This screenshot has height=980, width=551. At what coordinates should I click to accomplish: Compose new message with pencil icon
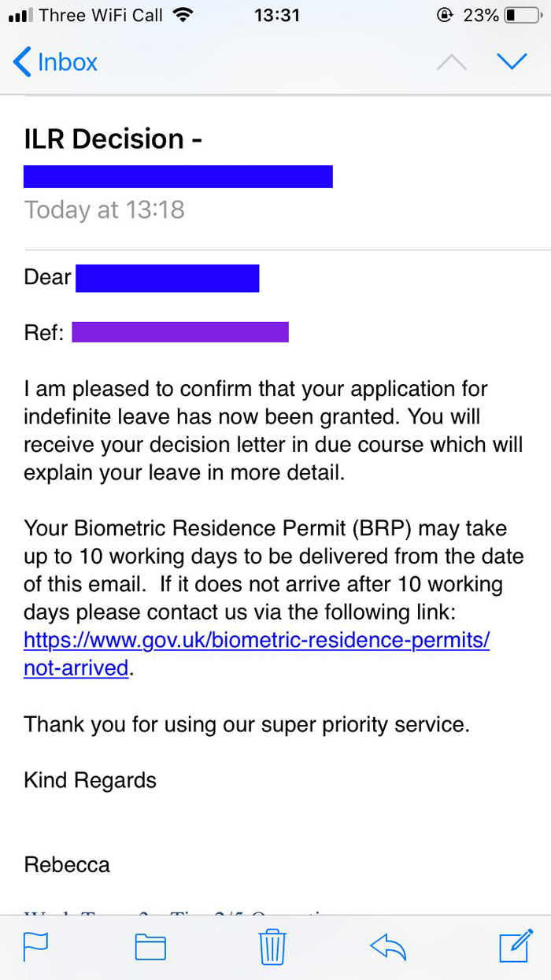click(516, 945)
